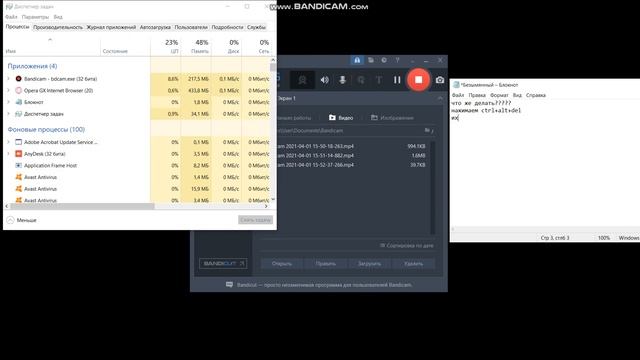The image size is (640, 360).
Task: Open Формат menu in Notepad
Action: [499, 95]
